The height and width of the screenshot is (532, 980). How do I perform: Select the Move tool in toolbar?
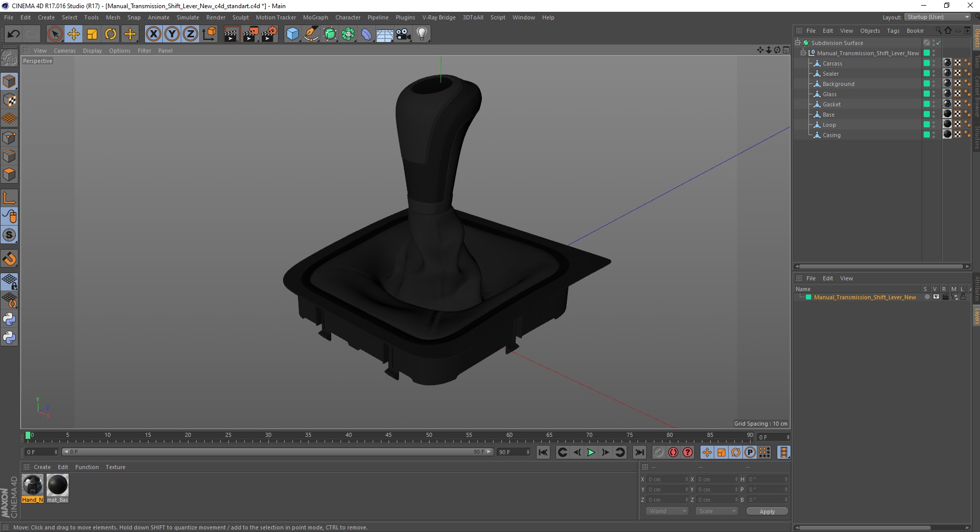click(x=74, y=34)
